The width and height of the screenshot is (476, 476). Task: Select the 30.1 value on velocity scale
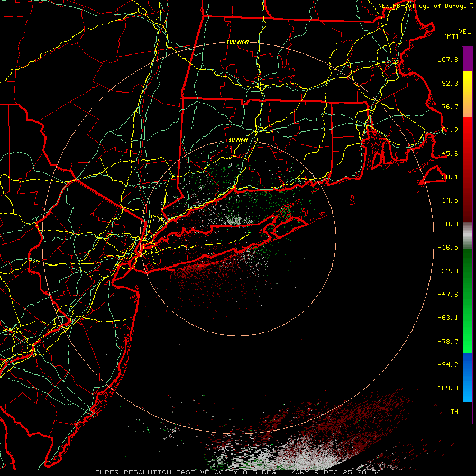pos(450,177)
